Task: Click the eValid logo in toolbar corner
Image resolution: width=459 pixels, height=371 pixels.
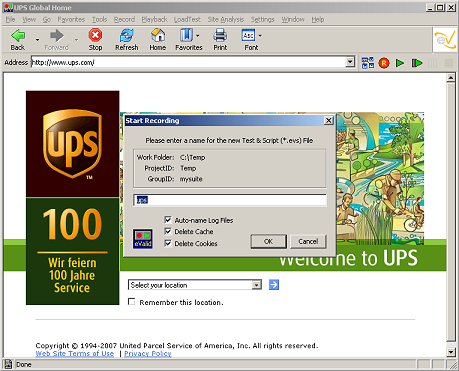Action: (x=445, y=40)
